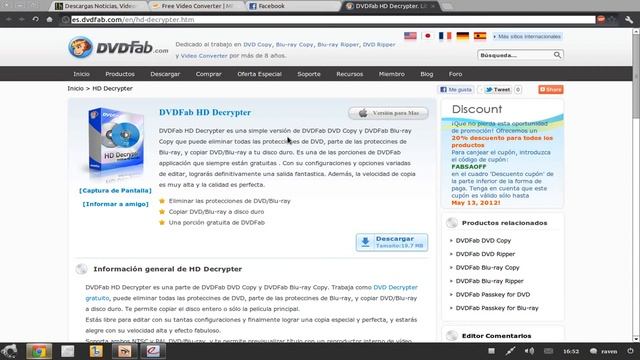This screenshot has width=640, height=360.
Task: Click the Versión para Mac button
Action: click(x=388, y=113)
